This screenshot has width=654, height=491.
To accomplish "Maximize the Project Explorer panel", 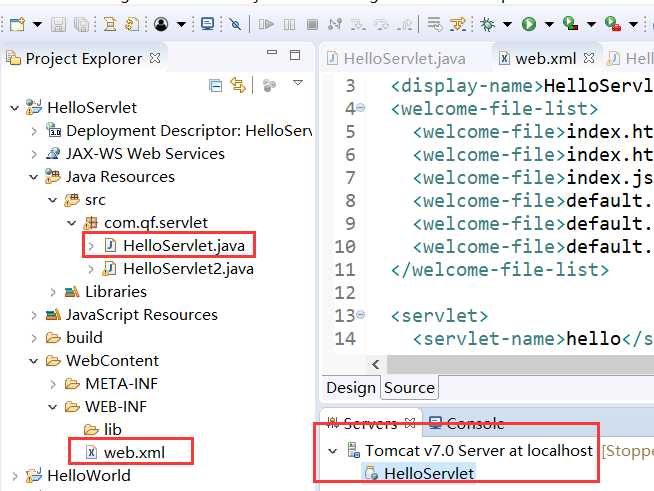I will coord(295,55).
